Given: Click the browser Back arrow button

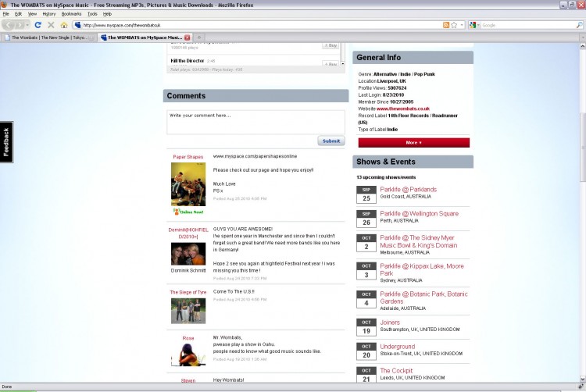Looking at the screenshot, I should (x=9, y=25).
